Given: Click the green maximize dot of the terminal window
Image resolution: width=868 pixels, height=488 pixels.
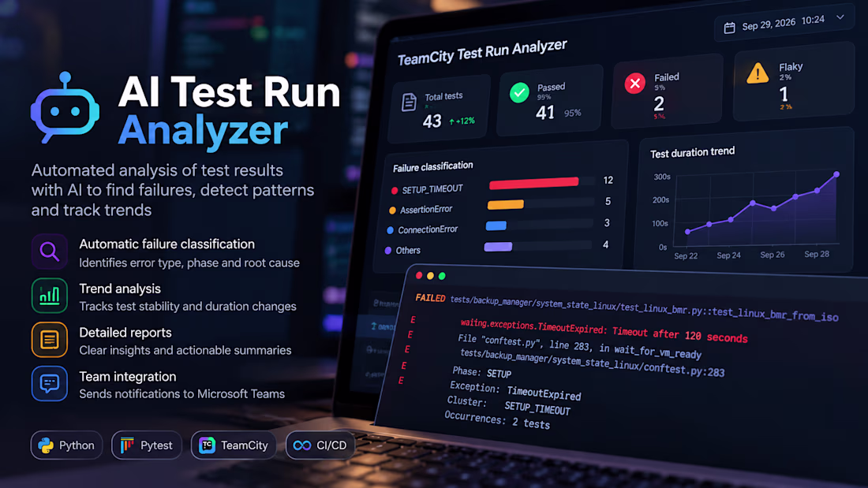Looking at the screenshot, I should click(442, 276).
